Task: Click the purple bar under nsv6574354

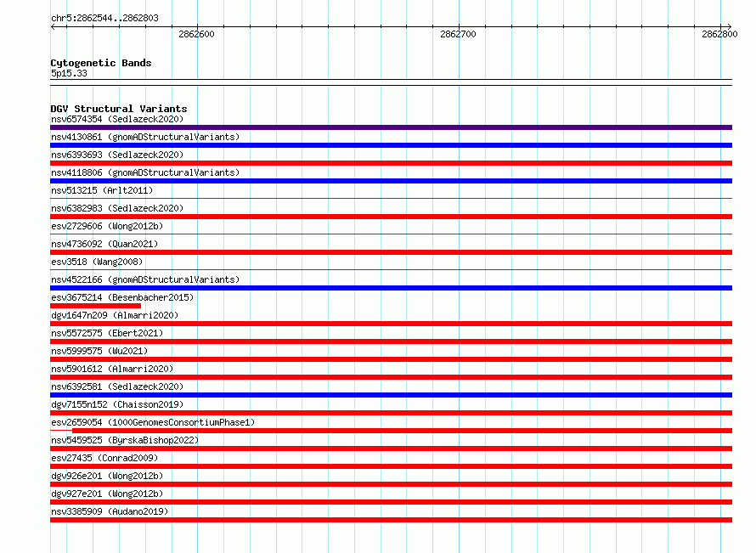Action: (x=391, y=127)
